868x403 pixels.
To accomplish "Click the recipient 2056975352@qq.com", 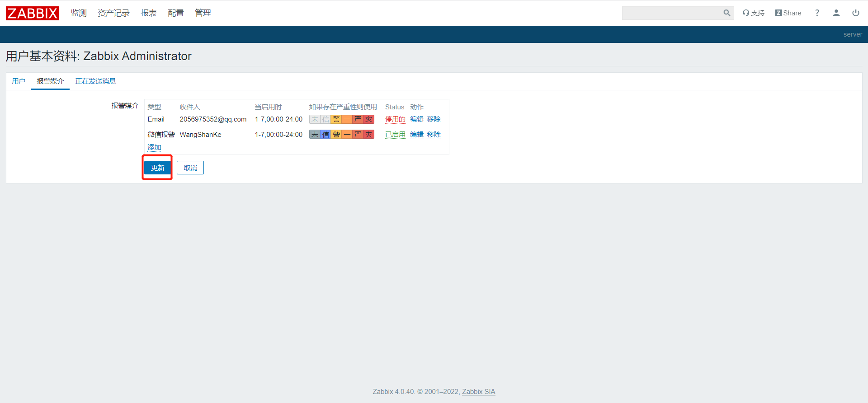I will click(213, 119).
